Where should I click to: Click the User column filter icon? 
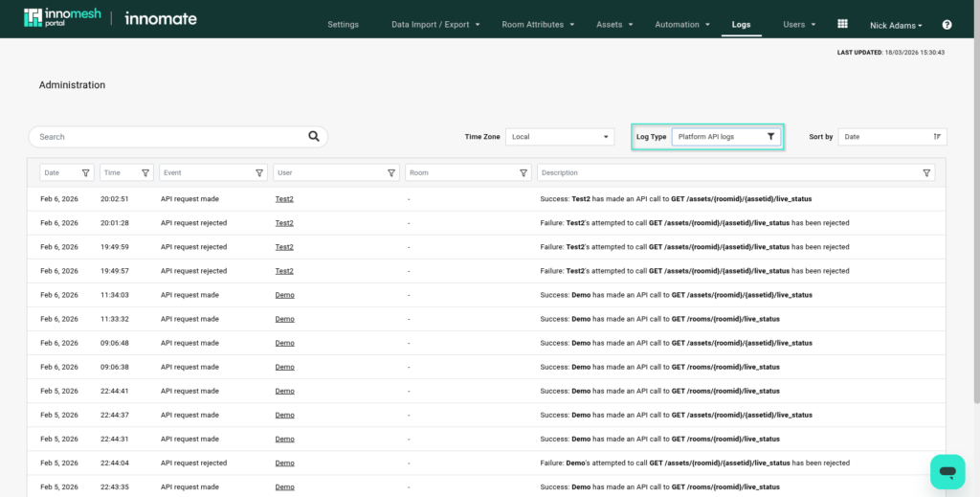tap(392, 173)
